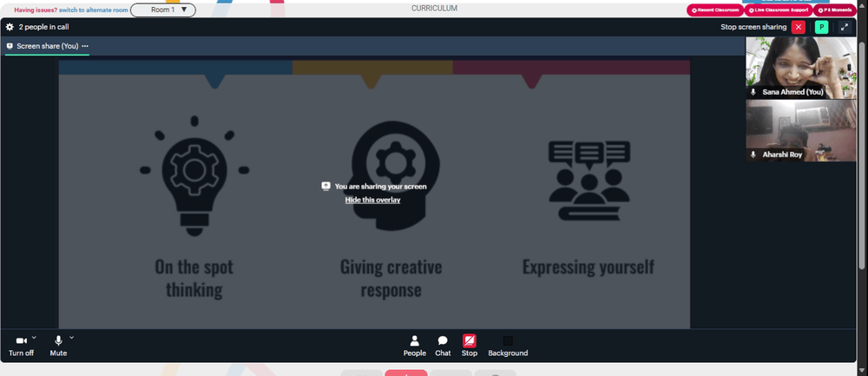Open Background effects

pyautogui.click(x=508, y=346)
